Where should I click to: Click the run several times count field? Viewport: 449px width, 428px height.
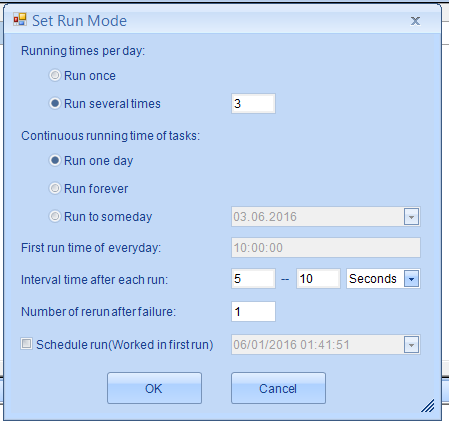(253, 104)
